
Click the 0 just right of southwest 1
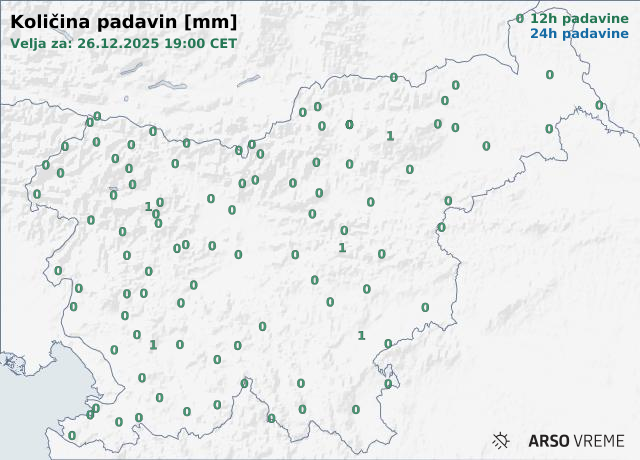(180, 344)
